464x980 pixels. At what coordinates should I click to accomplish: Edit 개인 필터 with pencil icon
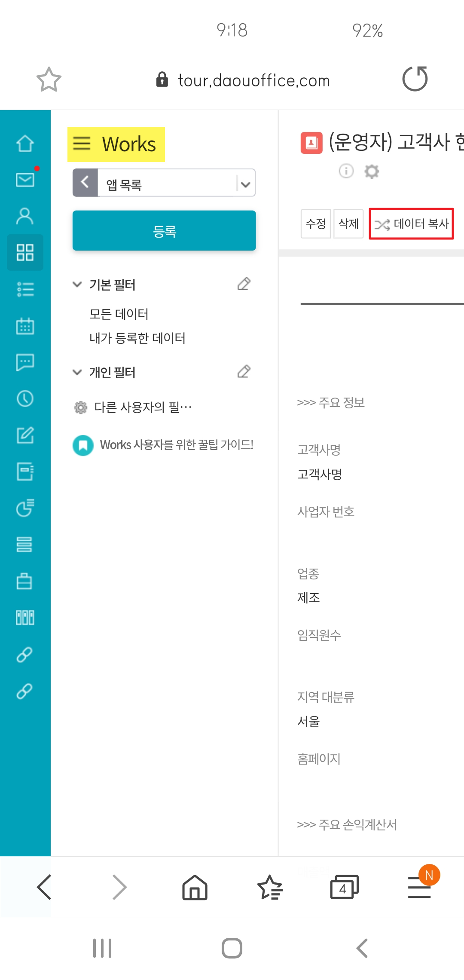pyautogui.click(x=244, y=371)
